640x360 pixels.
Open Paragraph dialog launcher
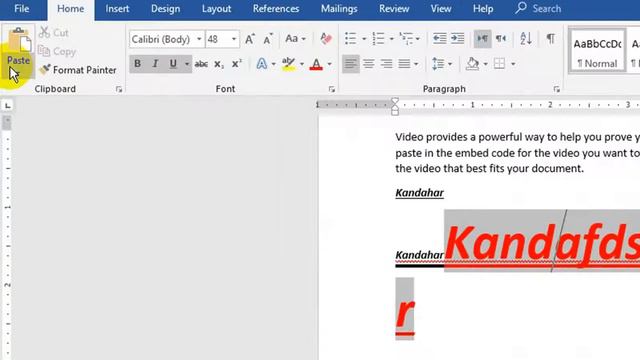click(556, 89)
